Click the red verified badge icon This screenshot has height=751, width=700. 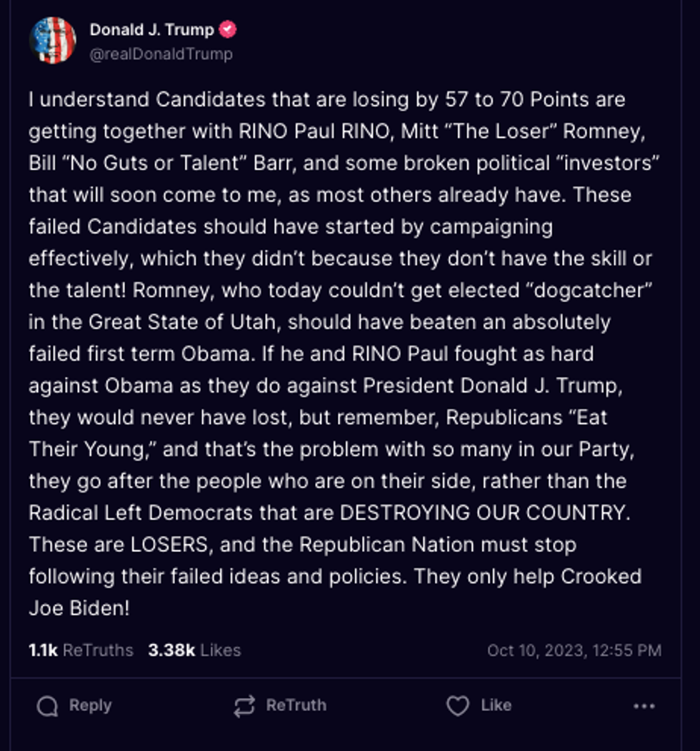tap(229, 30)
